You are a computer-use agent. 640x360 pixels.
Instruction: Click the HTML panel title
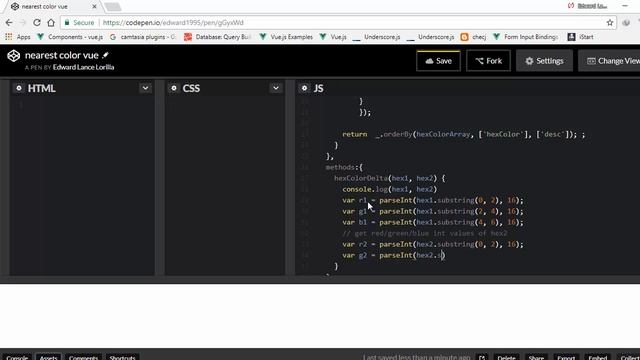pos(42,89)
